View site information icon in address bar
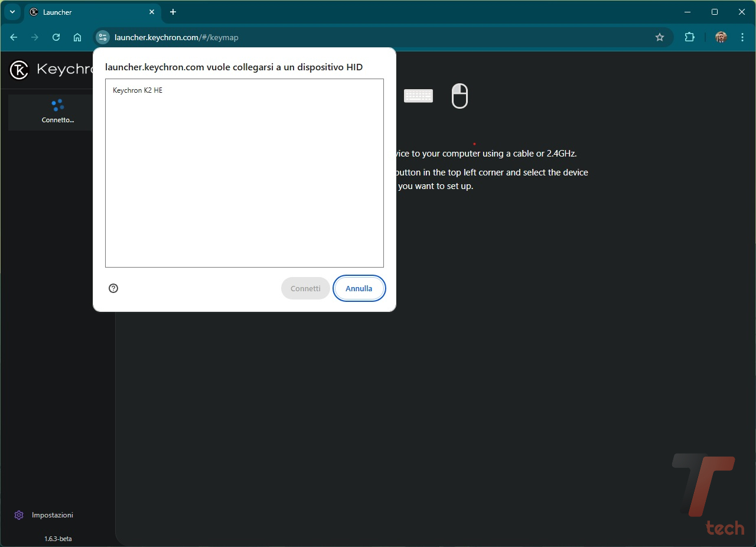The height and width of the screenshot is (547, 756). pos(103,37)
